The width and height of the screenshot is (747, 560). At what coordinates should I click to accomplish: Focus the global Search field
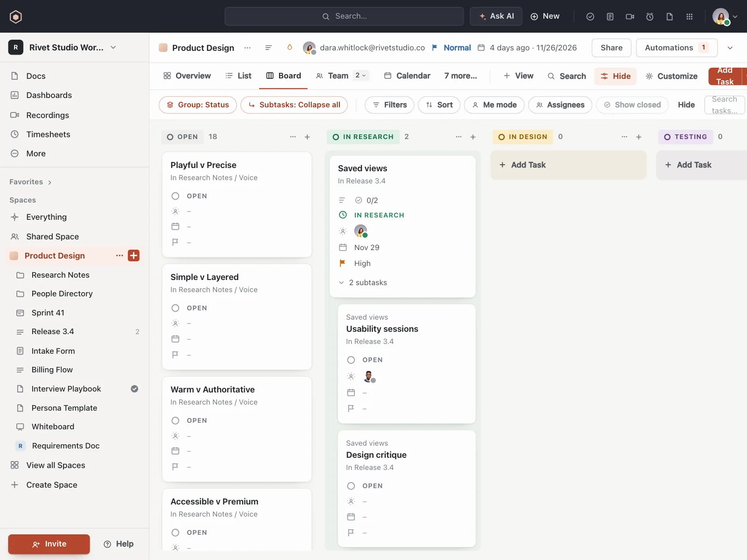[344, 16]
